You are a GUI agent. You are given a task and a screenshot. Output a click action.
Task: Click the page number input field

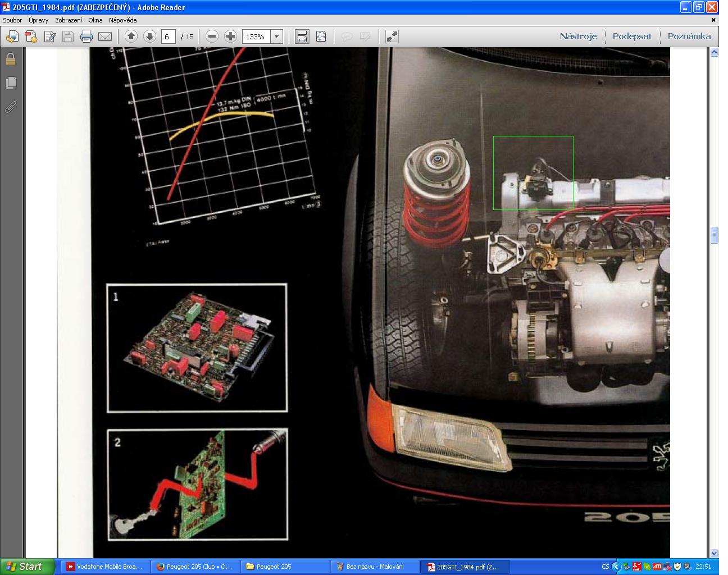(x=168, y=36)
